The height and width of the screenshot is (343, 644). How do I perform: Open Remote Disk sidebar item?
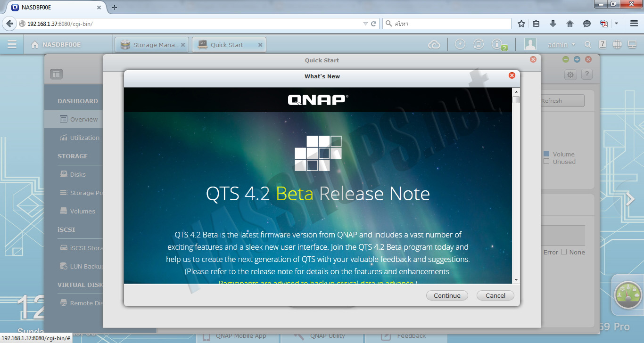[74, 303]
